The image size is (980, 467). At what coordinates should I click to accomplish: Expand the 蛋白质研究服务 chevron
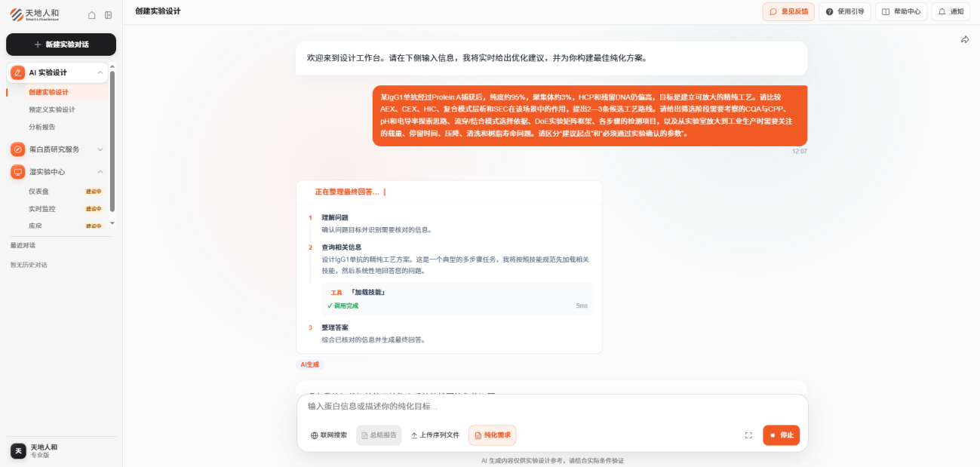[100, 149]
